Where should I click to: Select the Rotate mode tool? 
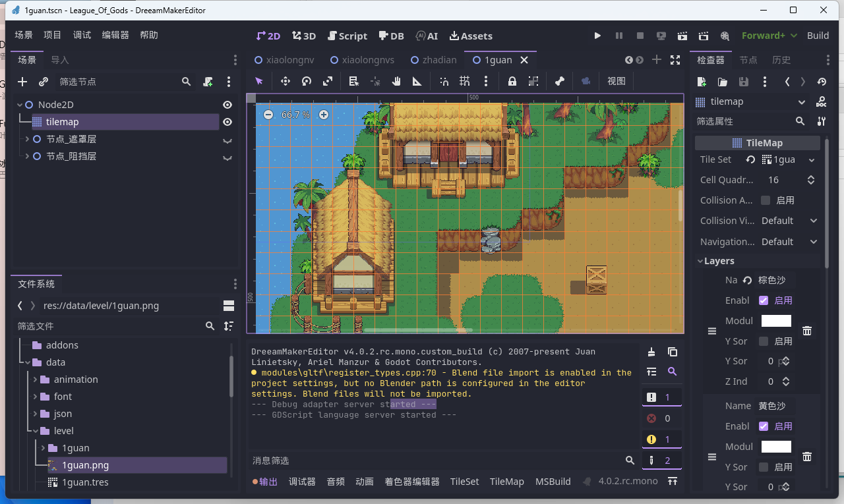click(x=307, y=81)
